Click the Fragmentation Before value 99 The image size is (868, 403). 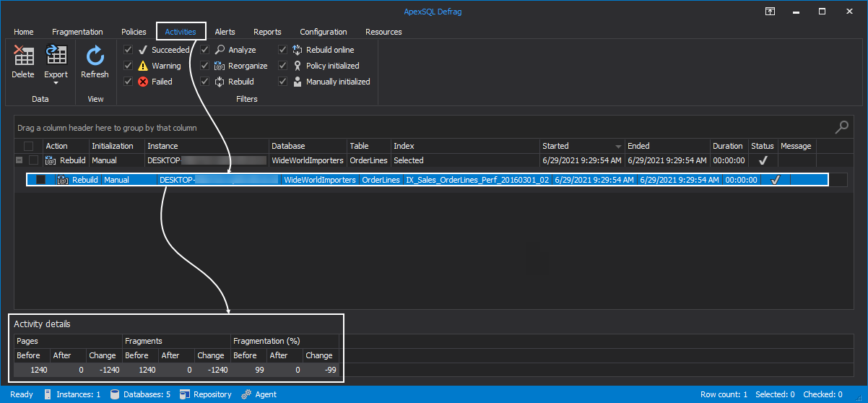point(259,370)
